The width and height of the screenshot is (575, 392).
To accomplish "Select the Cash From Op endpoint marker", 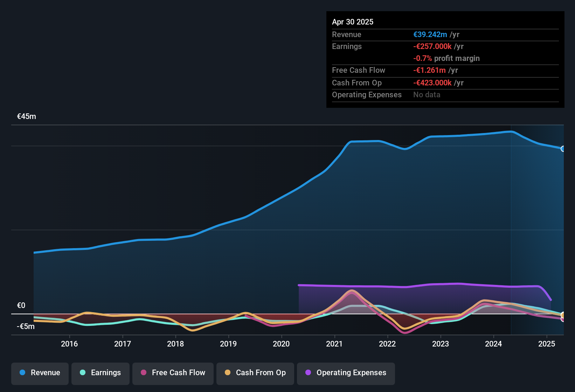I will point(562,314).
